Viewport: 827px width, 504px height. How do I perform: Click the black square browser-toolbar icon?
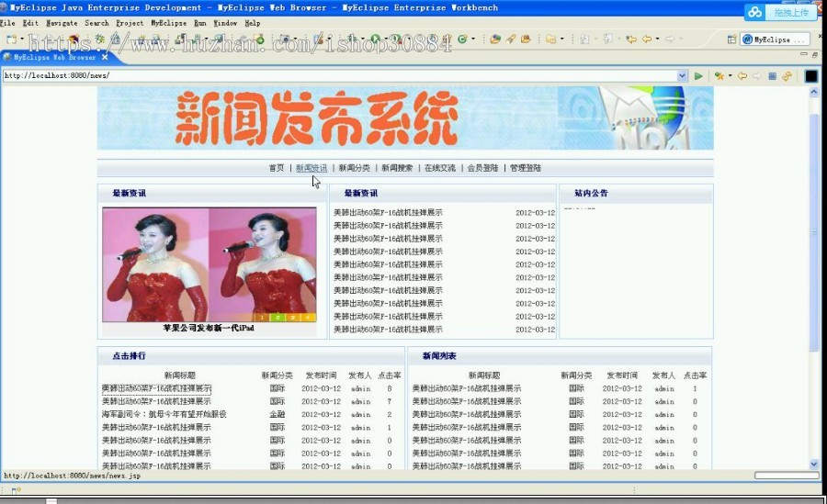(x=810, y=76)
